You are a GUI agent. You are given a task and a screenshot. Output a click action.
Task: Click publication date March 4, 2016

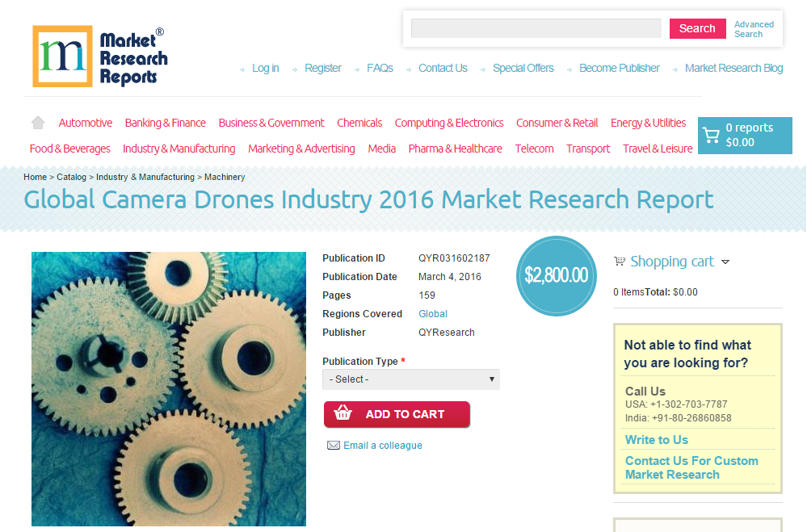tap(450, 277)
